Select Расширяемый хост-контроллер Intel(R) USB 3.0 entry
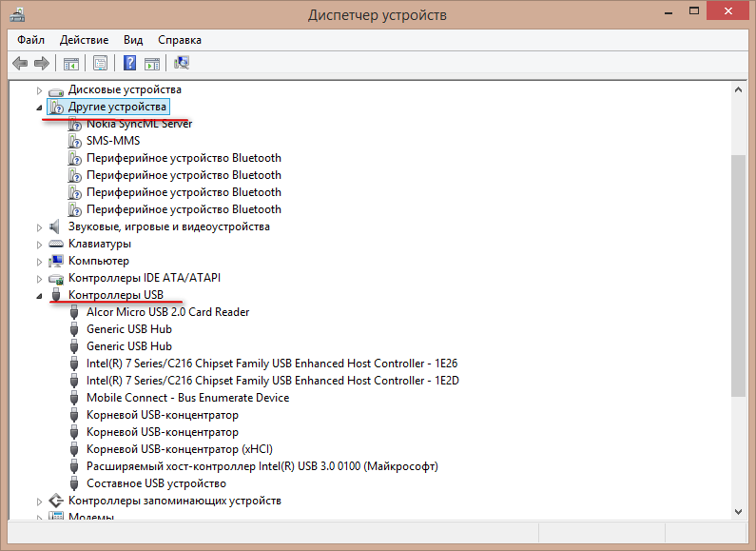 (x=262, y=466)
